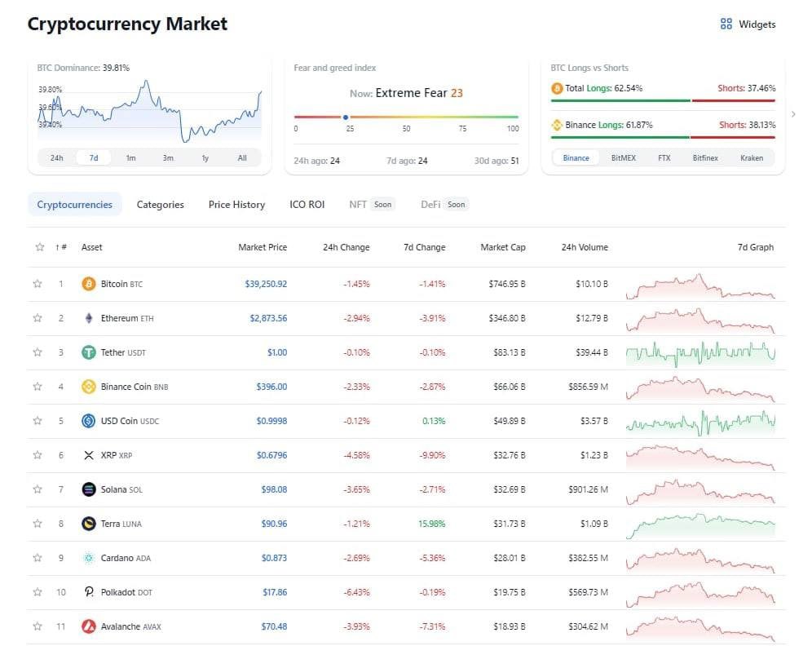Add USD Coin to favorites
812x646 pixels.
[x=38, y=421]
